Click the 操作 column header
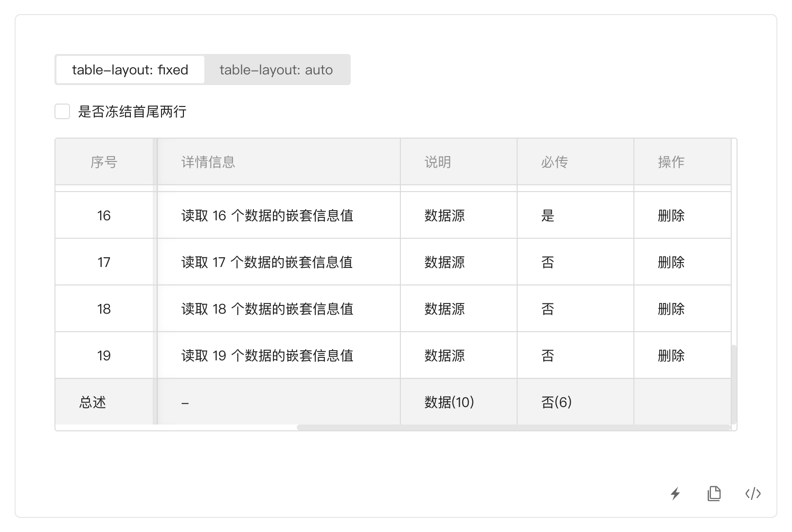Image resolution: width=792 pixels, height=532 pixels. point(670,162)
